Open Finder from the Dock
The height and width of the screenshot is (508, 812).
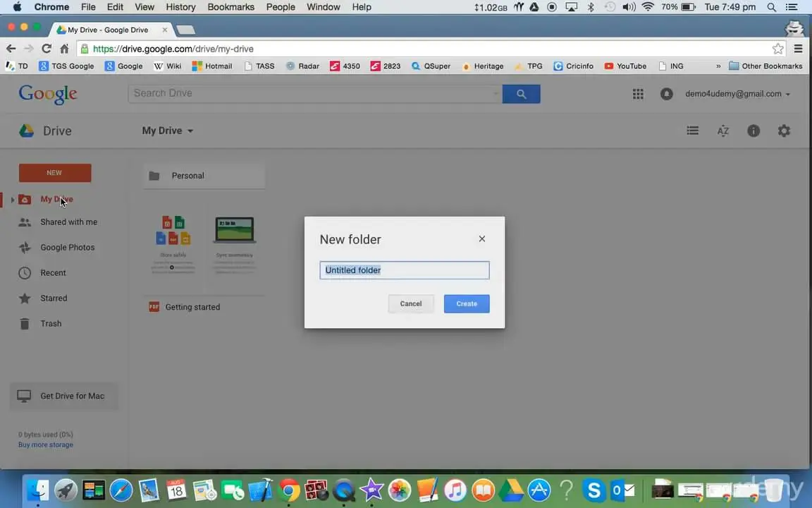37,490
